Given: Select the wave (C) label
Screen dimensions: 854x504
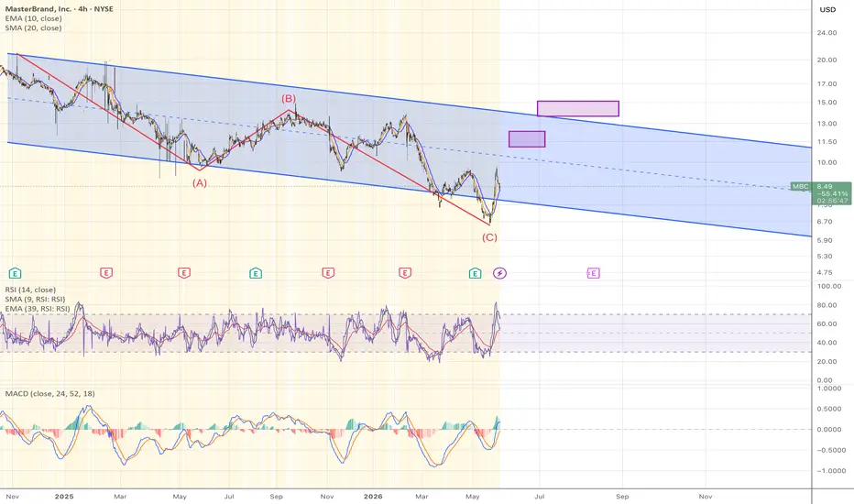Looking at the screenshot, I should 489,237.
